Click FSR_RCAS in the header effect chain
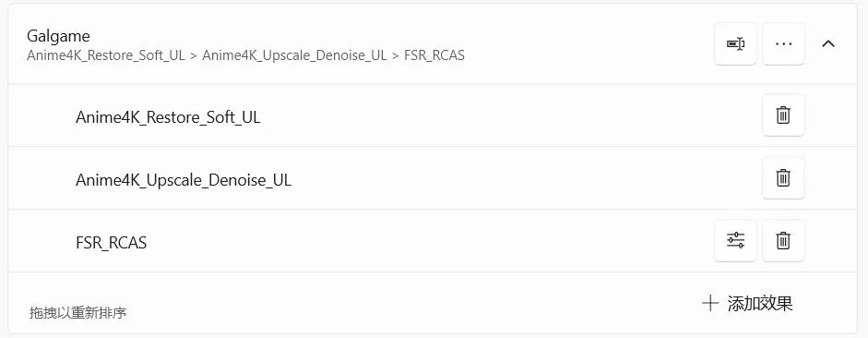 434,55
